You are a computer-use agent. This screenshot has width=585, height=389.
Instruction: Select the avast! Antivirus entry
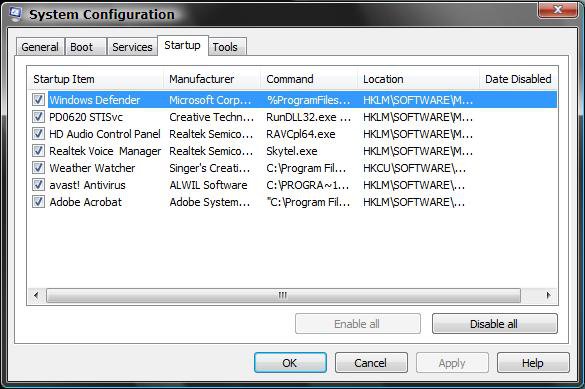[x=87, y=185]
